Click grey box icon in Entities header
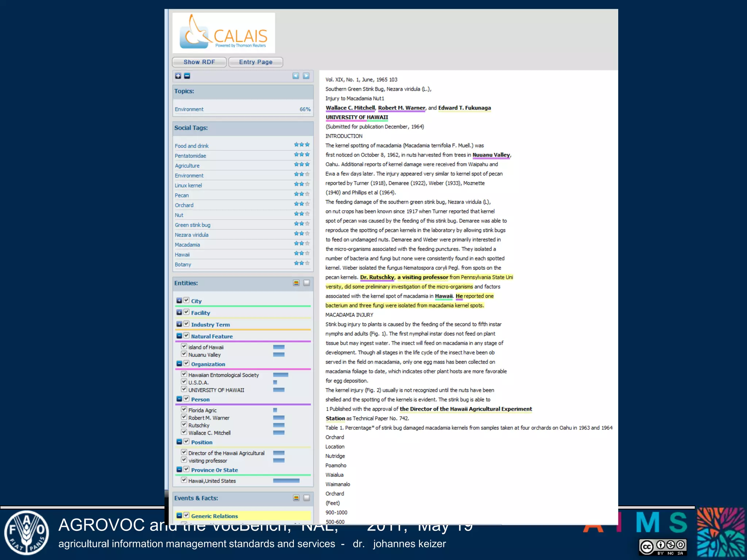This screenshot has width=747, height=560. [307, 283]
